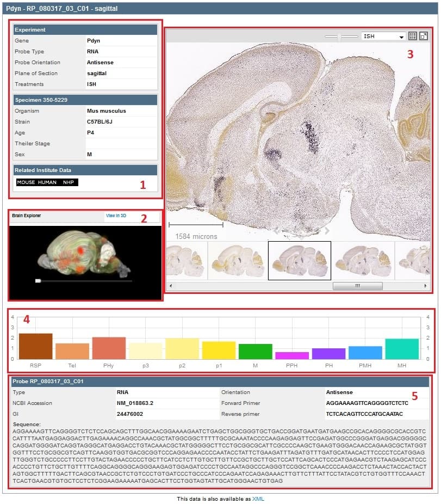The height and width of the screenshot is (504, 441).
Task: Click the p1 expression bar
Action: pyautogui.click(x=219, y=351)
